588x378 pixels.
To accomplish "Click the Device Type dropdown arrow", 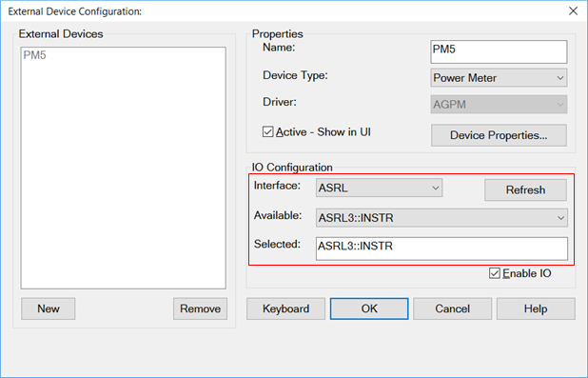I will 560,78.
